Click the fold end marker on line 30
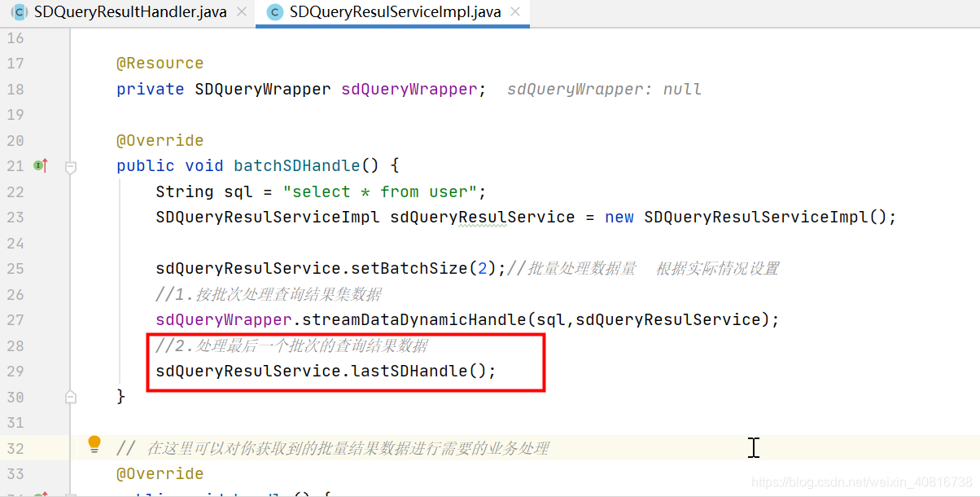The width and height of the screenshot is (980, 497). (70, 397)
